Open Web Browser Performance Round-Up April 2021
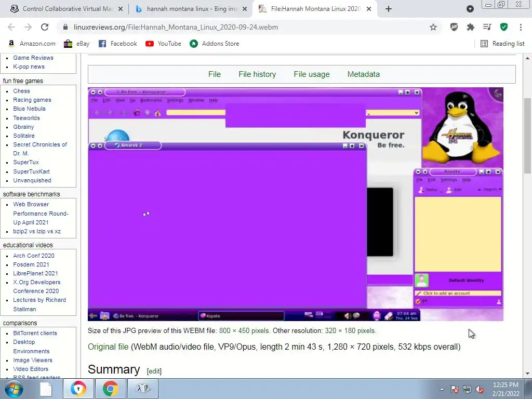 point(41,214)
